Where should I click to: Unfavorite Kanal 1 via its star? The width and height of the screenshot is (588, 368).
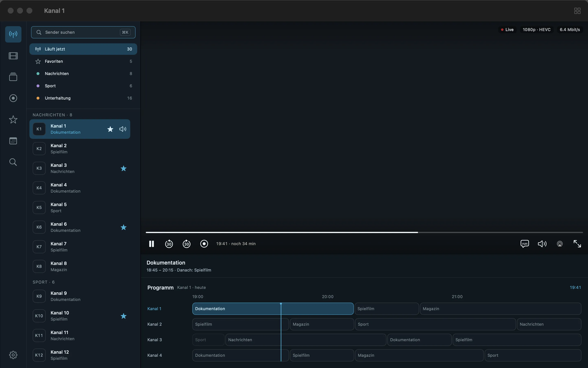tap(110, 129)
